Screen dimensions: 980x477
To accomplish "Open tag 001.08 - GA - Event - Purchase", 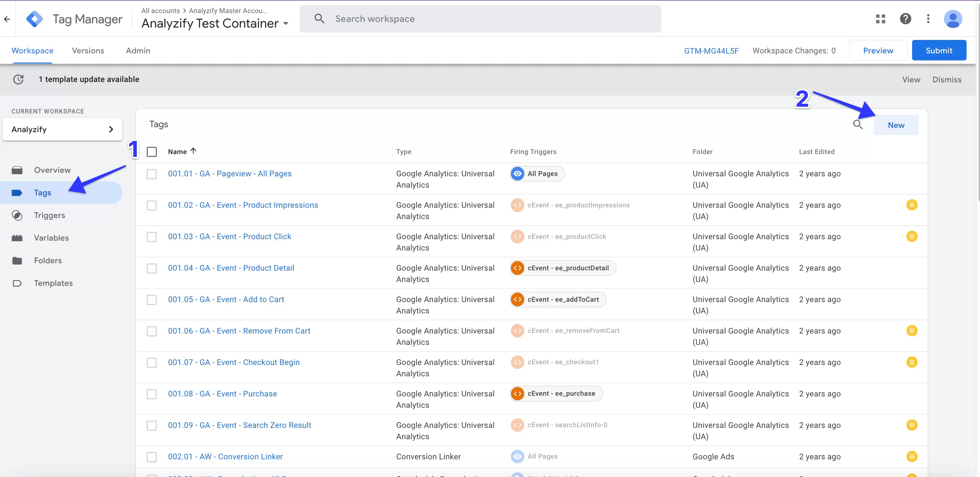I will pyautogui.click(x=223, y=394).
